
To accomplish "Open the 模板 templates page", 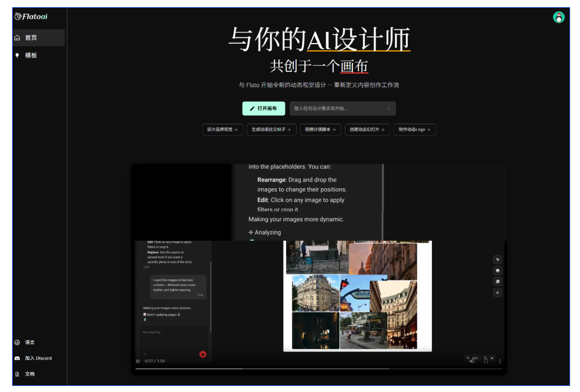I will point(31,55).
